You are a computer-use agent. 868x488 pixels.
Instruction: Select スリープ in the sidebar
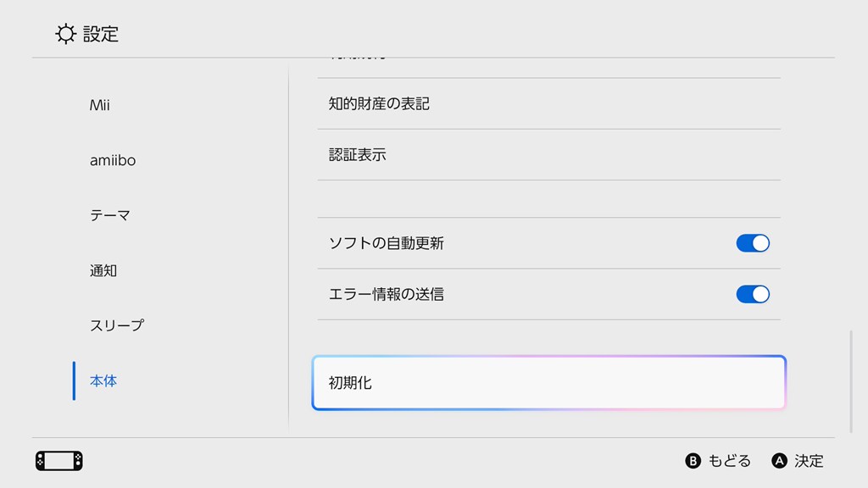117,325
